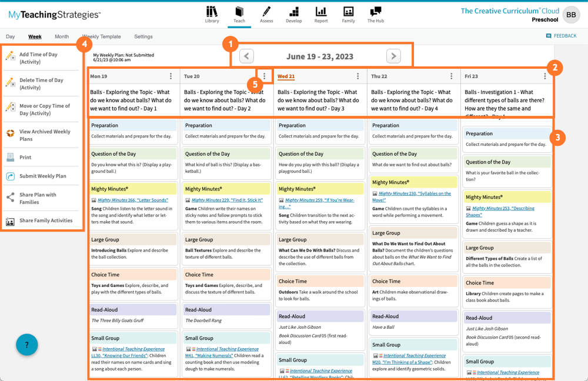The width and height of the screenshot is (588, 381).
Task: Select the Teach icon in top navigation
Action: pos(239,15)
